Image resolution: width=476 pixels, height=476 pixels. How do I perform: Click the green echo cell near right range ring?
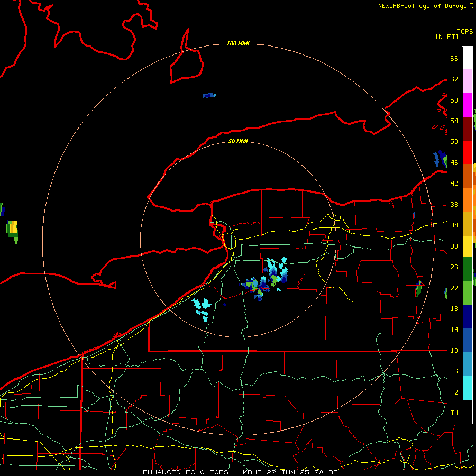[x=419, y=289]
